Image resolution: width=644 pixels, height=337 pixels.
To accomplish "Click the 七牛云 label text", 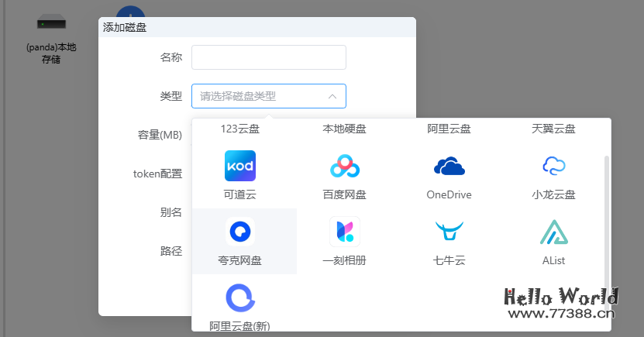I will click(449, 260).
